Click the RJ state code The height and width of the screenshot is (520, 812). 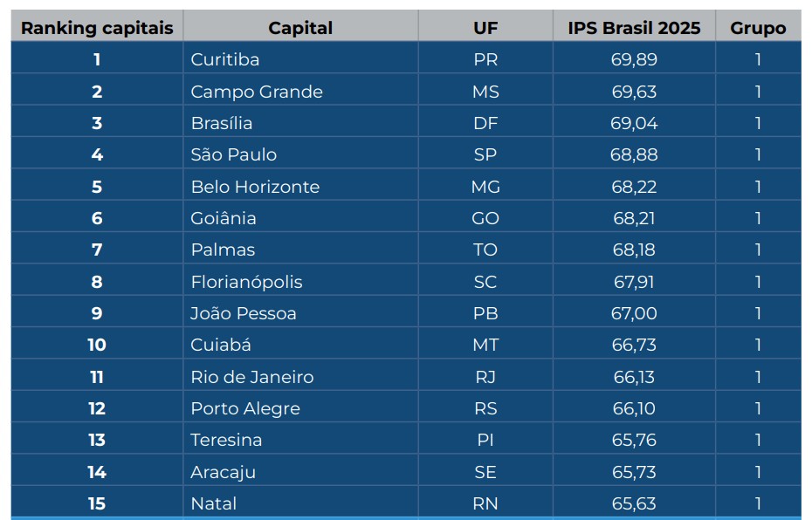pos(485,377)
